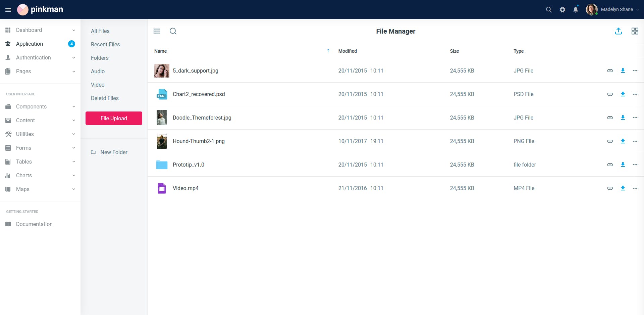
Task: Open the notifications bell icon
Action: point(576,9)
